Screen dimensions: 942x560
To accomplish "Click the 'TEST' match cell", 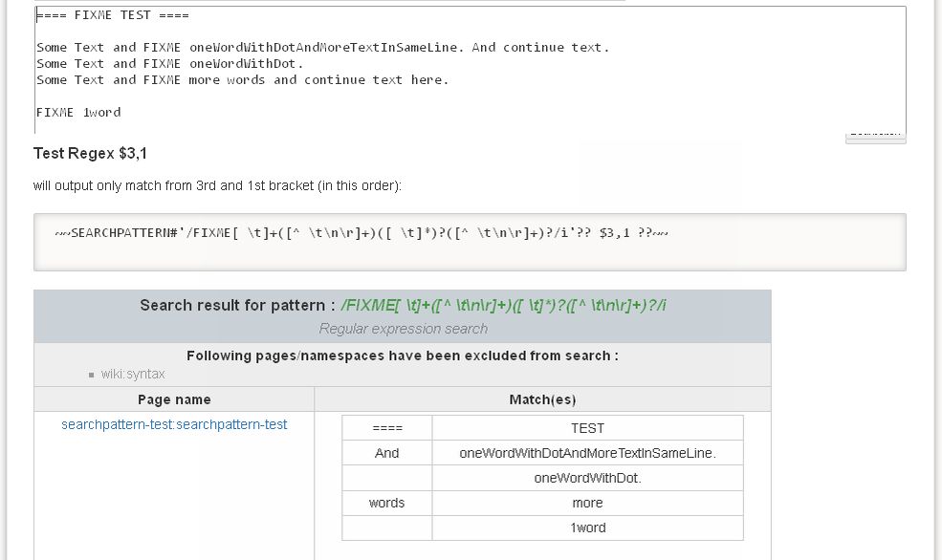I will pos(587,428).
